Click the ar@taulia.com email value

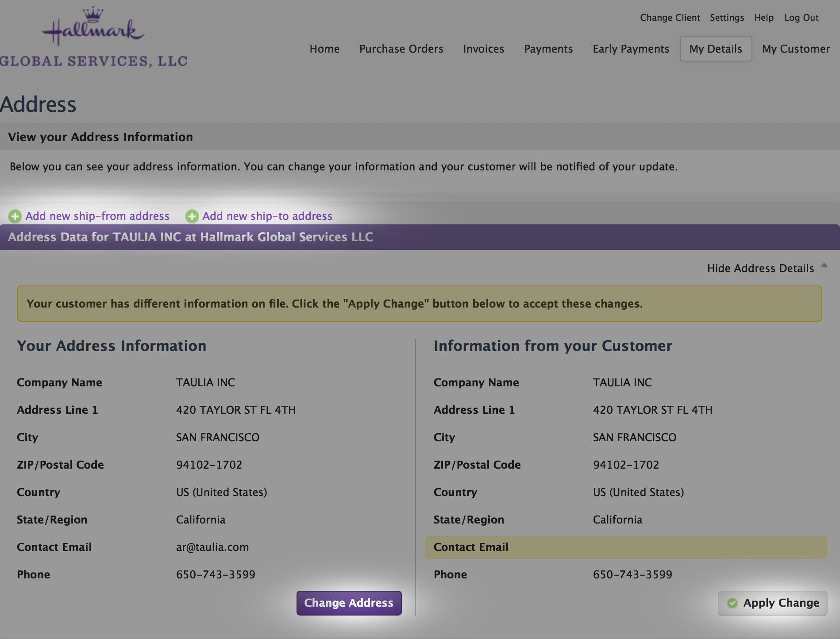212,547
